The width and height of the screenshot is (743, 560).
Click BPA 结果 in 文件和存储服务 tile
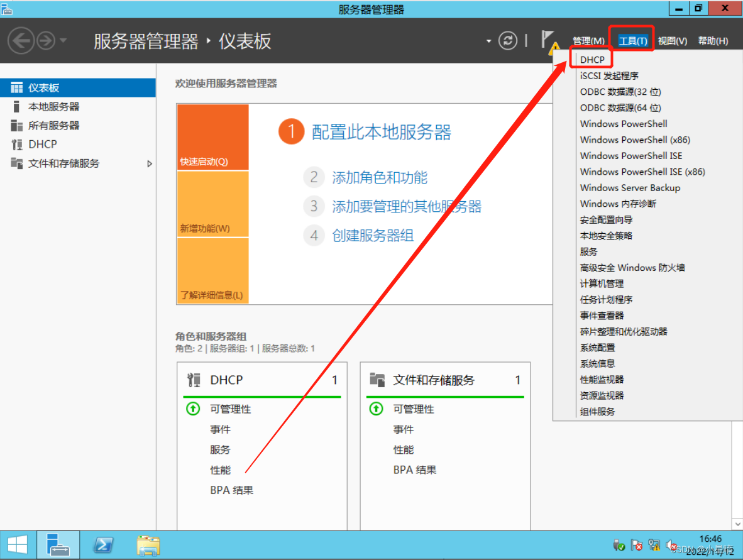(415, 470)
